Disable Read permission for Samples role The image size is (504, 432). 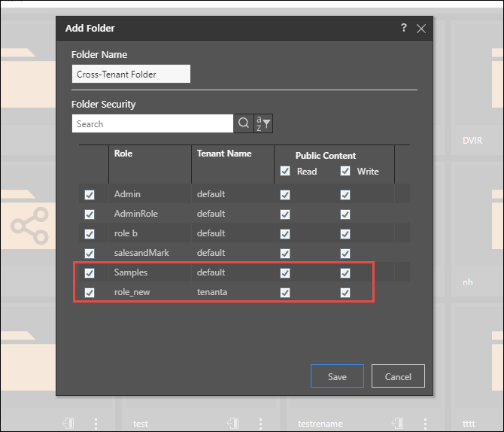[284, 272]
